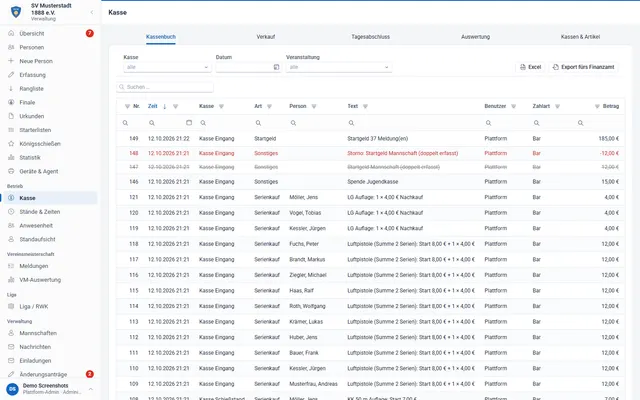Open the Tagesabschluss tab
This screenshot has height=400, width=640.
[371, 37]
